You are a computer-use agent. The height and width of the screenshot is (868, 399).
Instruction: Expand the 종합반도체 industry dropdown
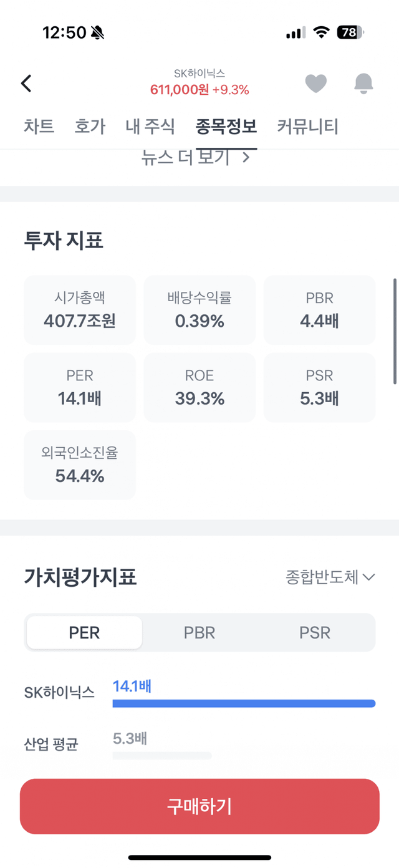point(330,577)
